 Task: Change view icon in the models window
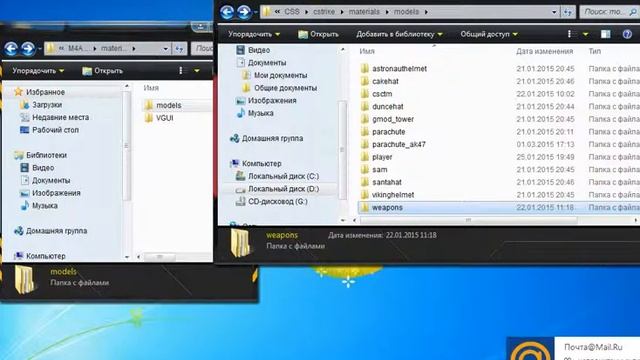point(570,34)
